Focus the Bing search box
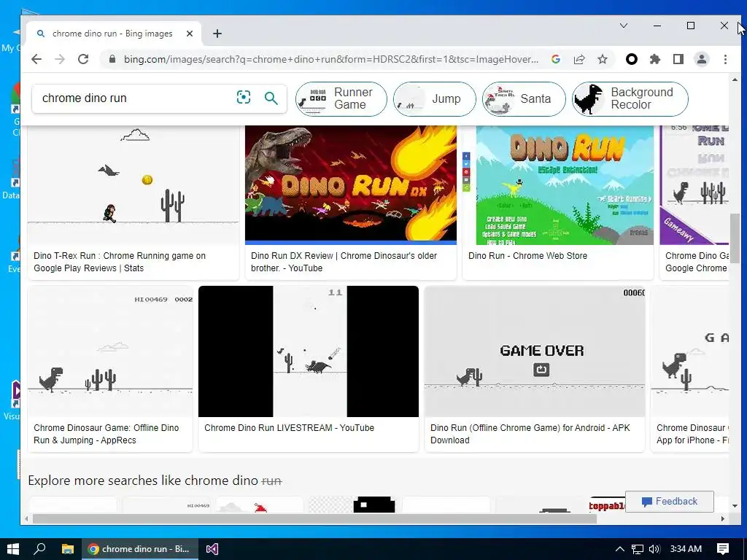 point(133,98)
